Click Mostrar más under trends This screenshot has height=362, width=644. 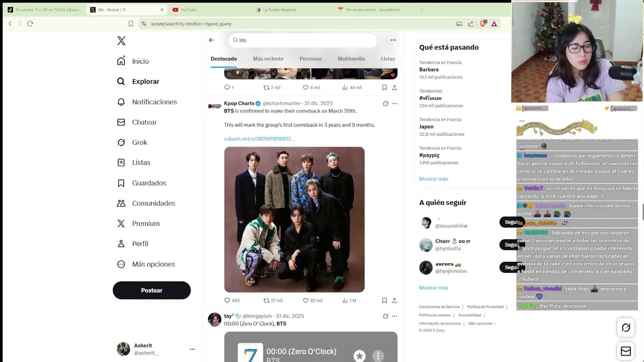pyautogui.click(x=434, y=179)
